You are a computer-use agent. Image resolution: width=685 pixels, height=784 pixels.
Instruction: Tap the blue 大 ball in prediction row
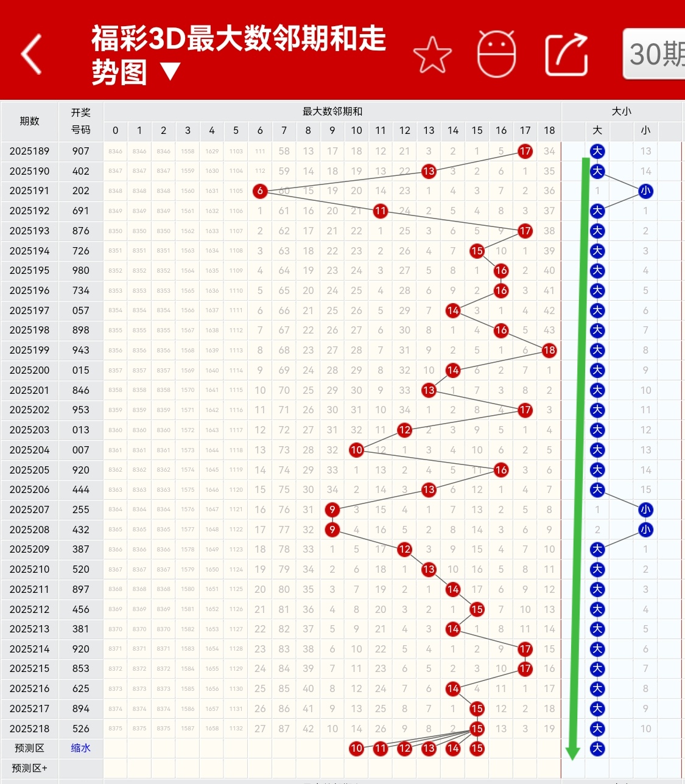click(x=597, y=748)
